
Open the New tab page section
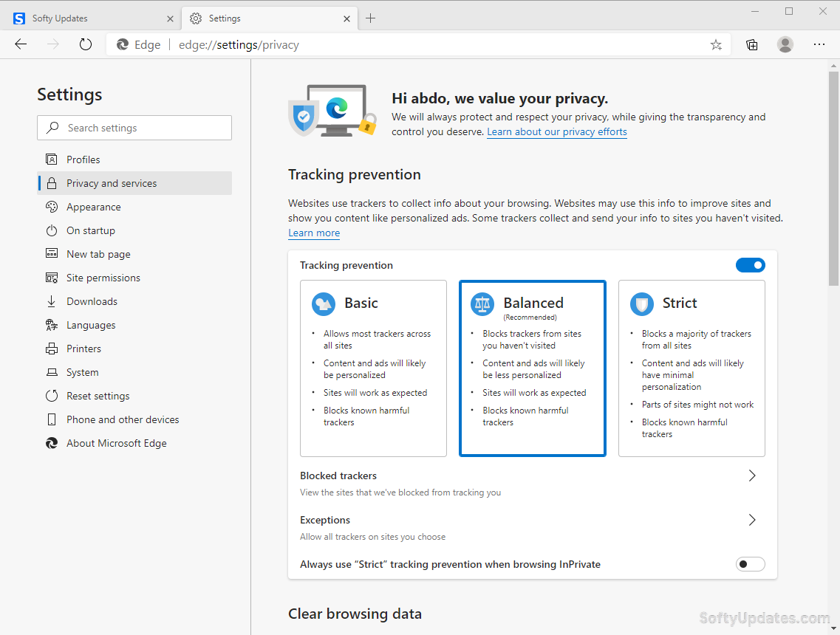pos(134,254)
